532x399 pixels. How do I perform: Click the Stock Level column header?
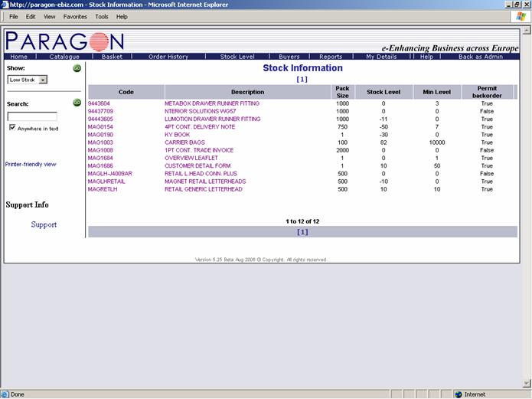click(383, 92)
